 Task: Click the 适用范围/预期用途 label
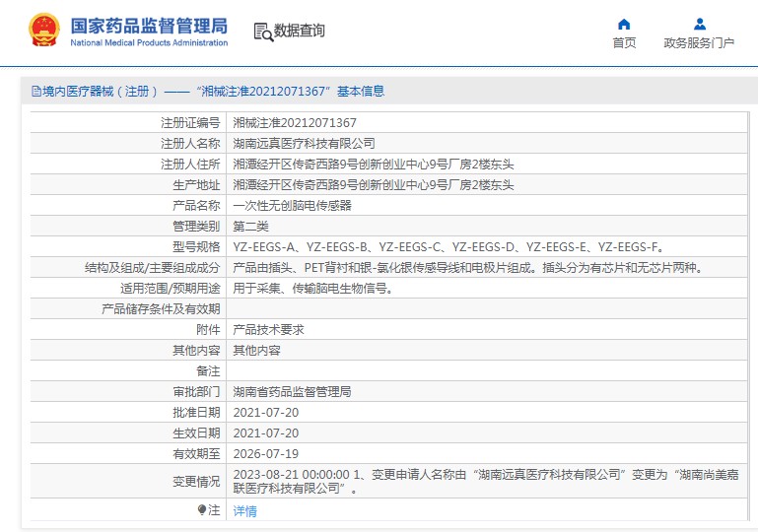click(171, 289)
